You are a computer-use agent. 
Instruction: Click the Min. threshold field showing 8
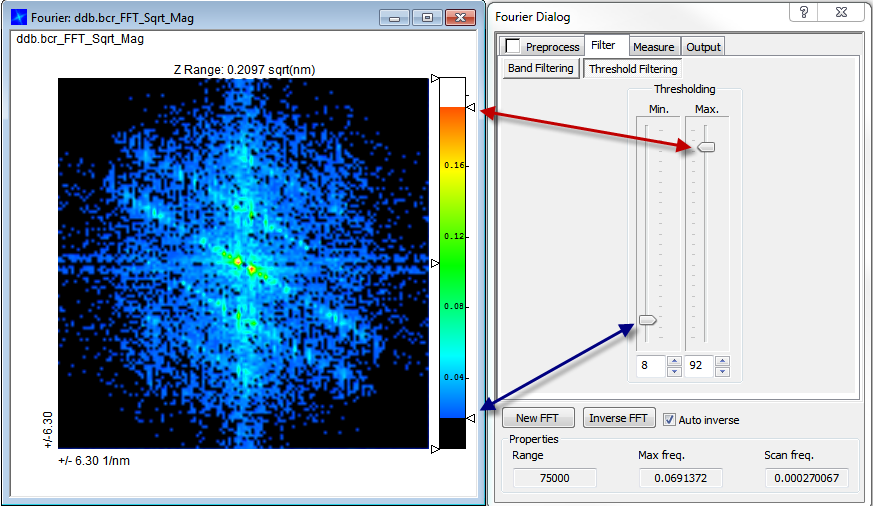[651, 366]
